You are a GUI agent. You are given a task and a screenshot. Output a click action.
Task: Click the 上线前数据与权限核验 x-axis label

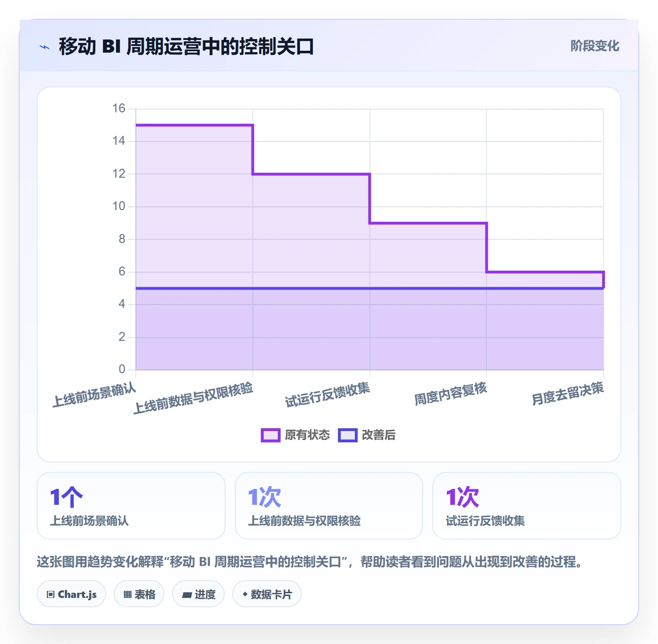tap(193, 398)
